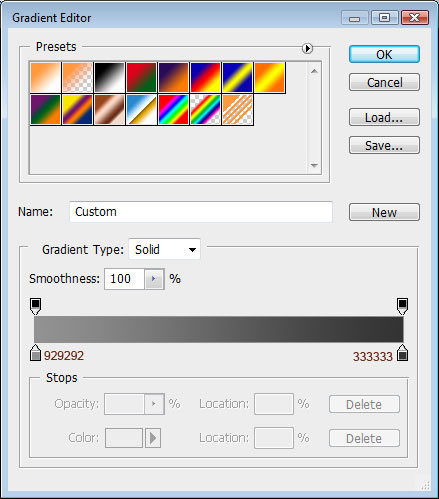The height and width of the screenshot is (499, 439).
Task: Minimize the Gradient Editor window
Action: pyautogui.click(x=355, y=18)
